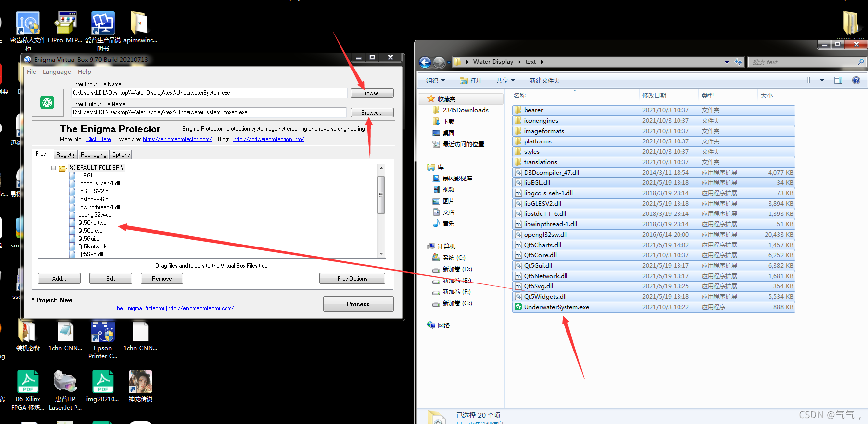The width and height of the screenshot is (868, 424).
Task: Select the UnderwaterSystem.exe file icon
Action: tap(518, 307)
